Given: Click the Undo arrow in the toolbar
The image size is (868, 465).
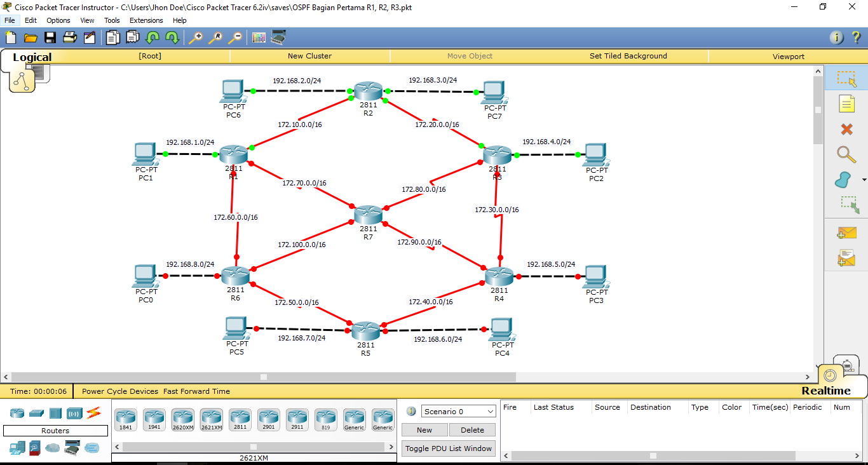Looking at the screenshot, I should pos(153,37).
